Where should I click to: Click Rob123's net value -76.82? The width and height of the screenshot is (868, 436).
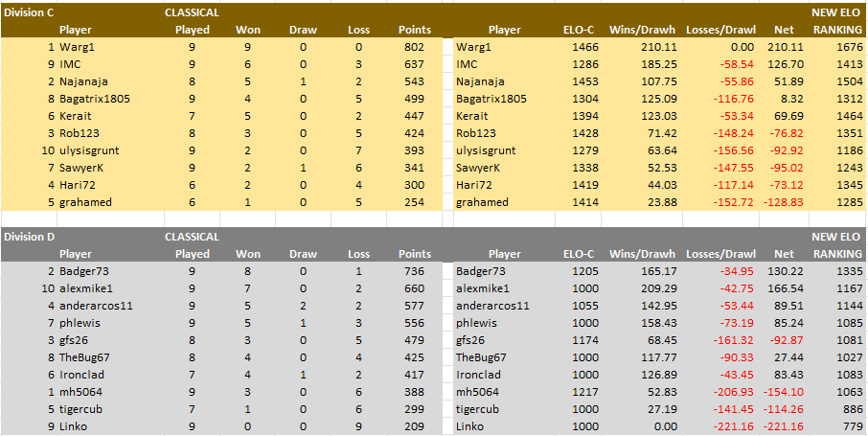(784, 133)
